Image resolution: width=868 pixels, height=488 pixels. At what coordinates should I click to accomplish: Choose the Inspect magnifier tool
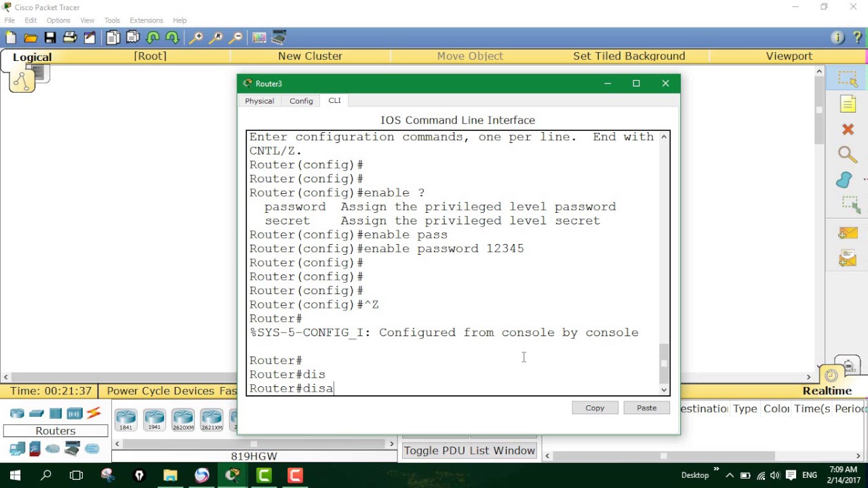pyautogui.click(x=848, y=155)
